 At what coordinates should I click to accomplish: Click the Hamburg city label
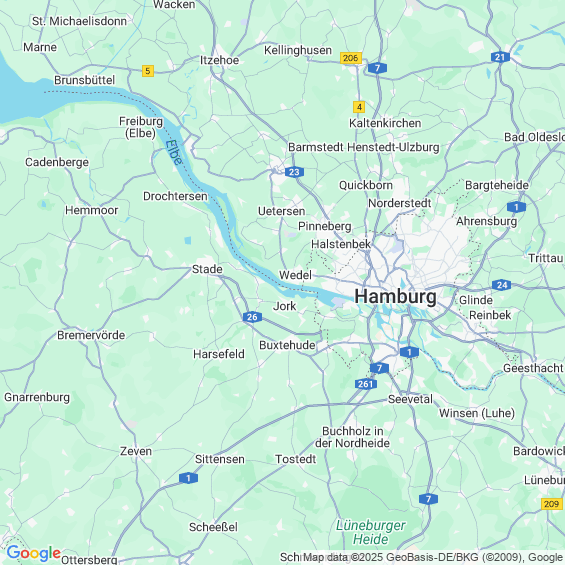point(395,297)
